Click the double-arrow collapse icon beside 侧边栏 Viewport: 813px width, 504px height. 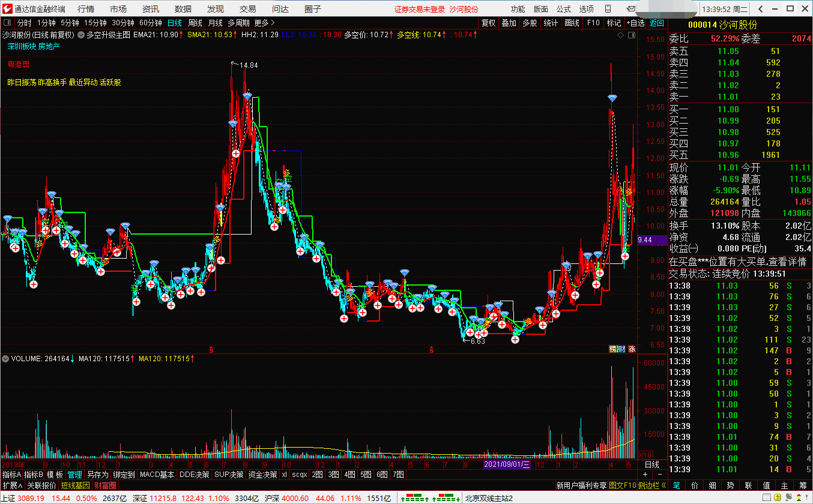pos(663,485)
